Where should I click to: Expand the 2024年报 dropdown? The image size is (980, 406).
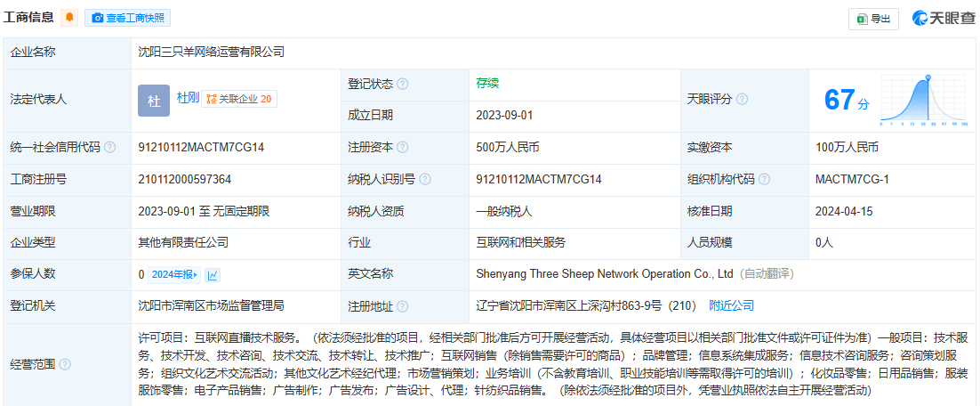pos(174,274)
